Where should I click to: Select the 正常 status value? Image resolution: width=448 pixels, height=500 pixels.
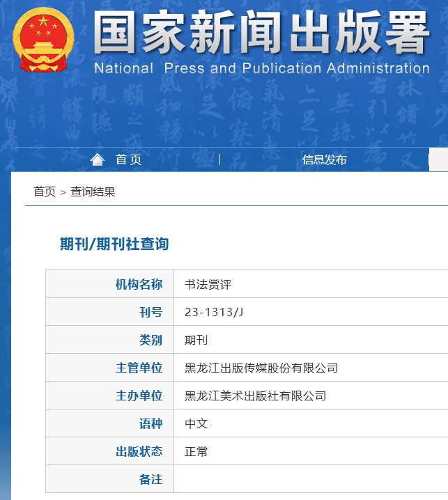click(x=196, y=451)
